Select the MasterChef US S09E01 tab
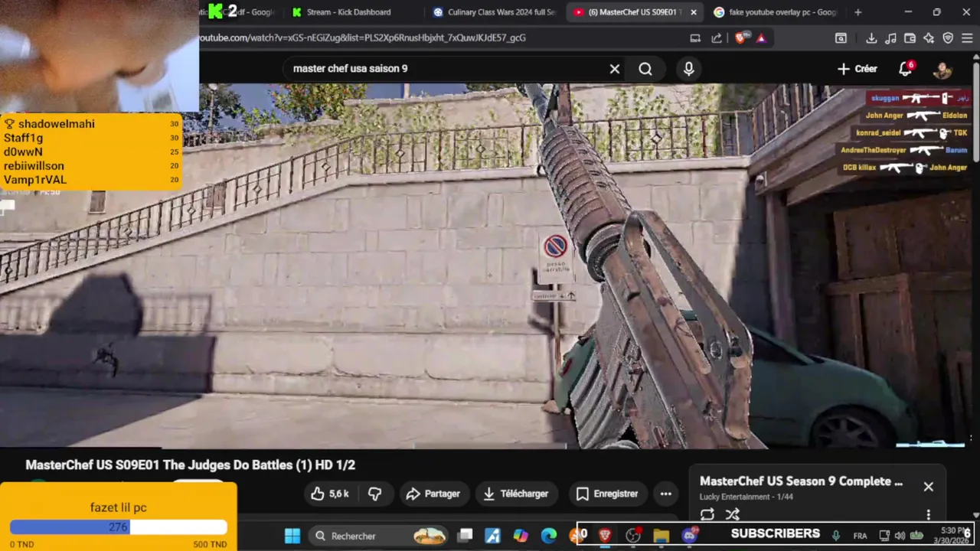 tap(628, 12)
